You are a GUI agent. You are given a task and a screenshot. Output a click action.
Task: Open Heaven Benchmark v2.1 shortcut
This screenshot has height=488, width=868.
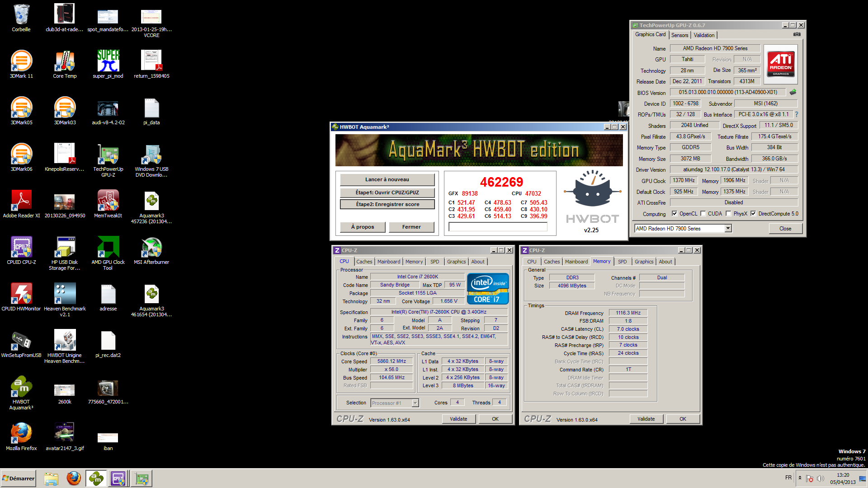click(x=65, y=300)
